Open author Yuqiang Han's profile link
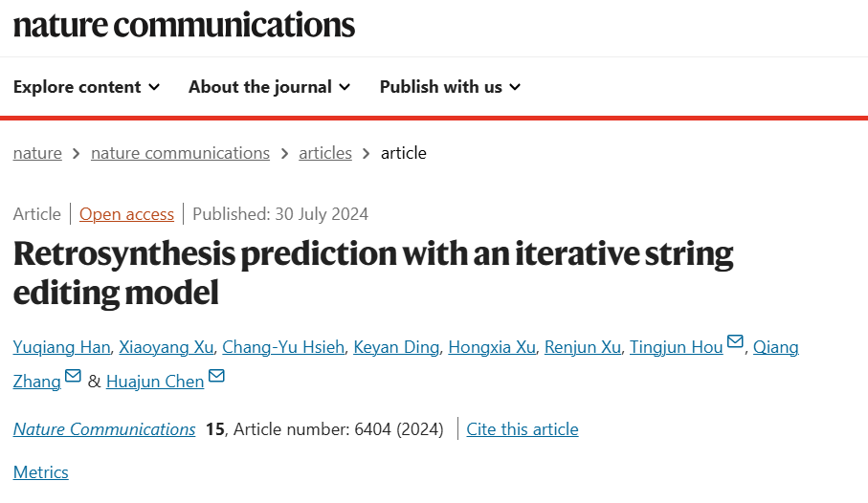 [61, 347]
